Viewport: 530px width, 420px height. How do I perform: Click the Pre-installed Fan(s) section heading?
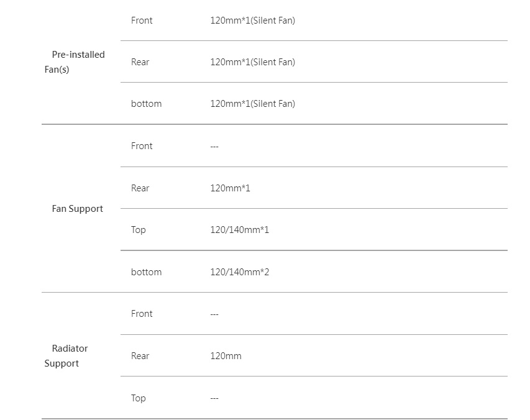(75, 62)
